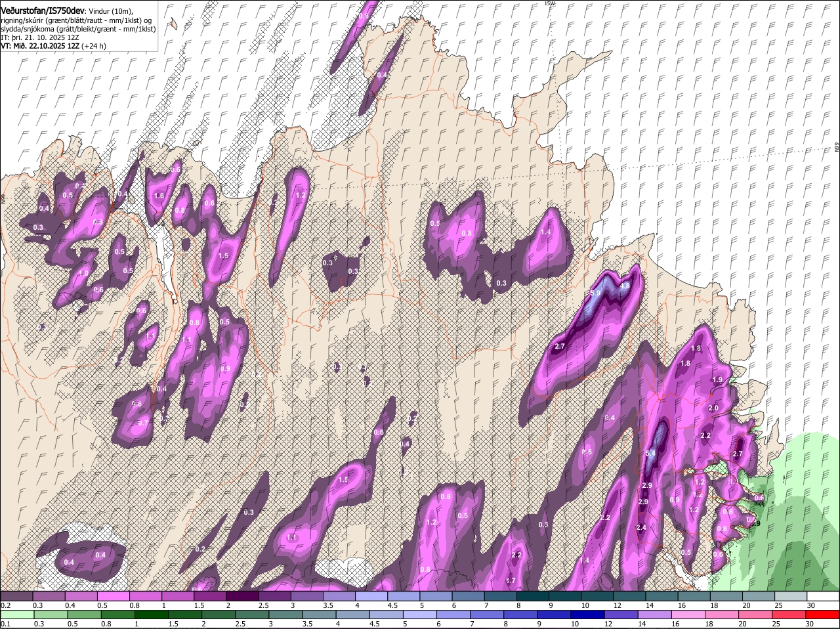Click upper legend swatch between 4 and 4.5

371,596
